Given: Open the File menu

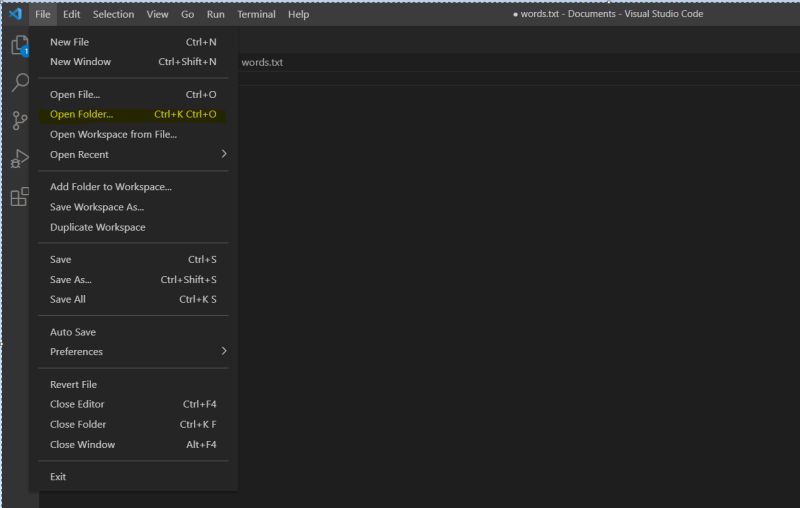Looking at the screenshot, I should pos(43,14).
